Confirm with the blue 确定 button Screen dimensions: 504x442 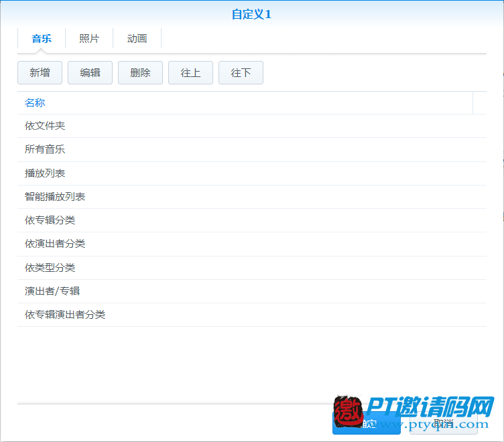pos(367,423)
